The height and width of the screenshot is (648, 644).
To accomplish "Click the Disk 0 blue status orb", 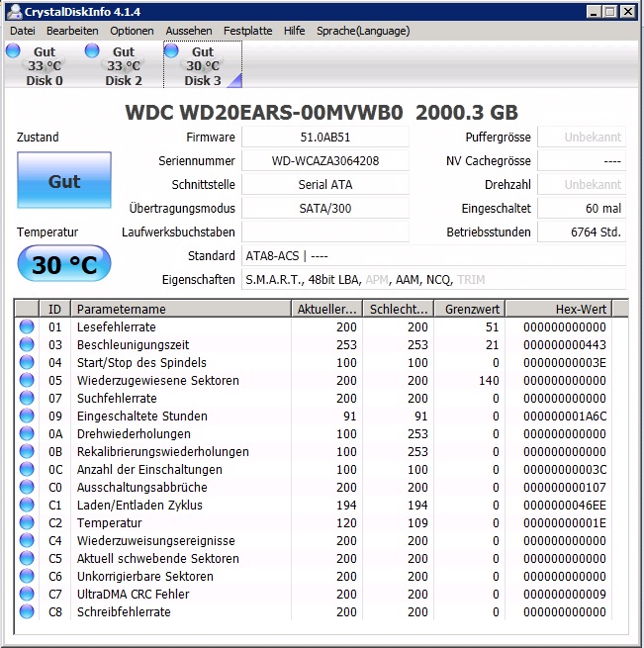I will (x=13, y=50).
